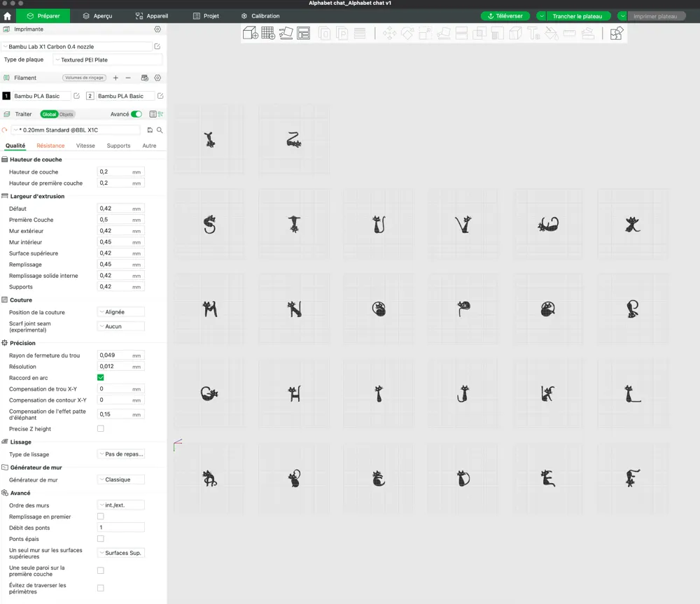Click the search settings magnifier icon
Screen dimensions: 700x604
160,130
